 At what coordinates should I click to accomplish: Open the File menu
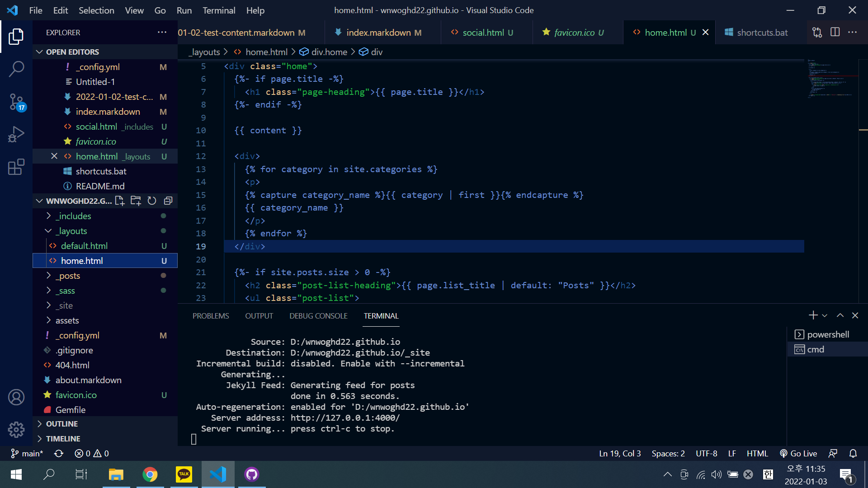tap(35, 10)
